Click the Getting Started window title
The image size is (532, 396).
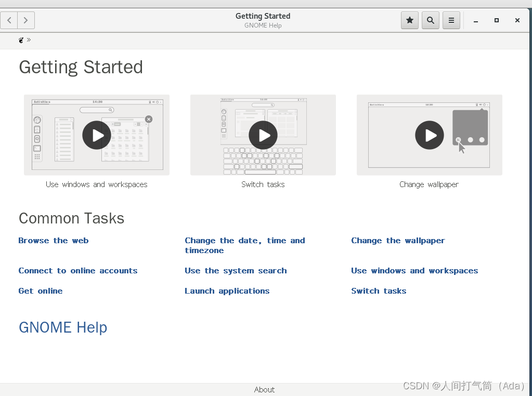point(263,16)
